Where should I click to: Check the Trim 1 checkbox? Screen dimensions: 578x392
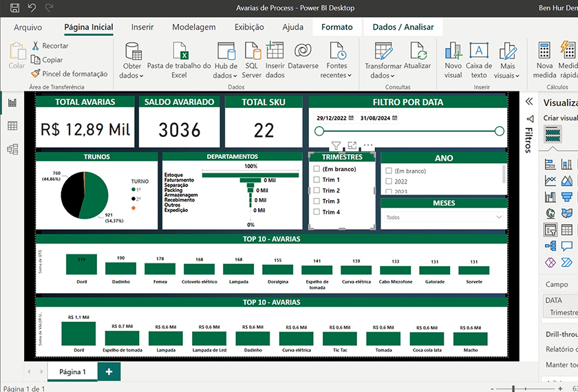coord(317,180)
